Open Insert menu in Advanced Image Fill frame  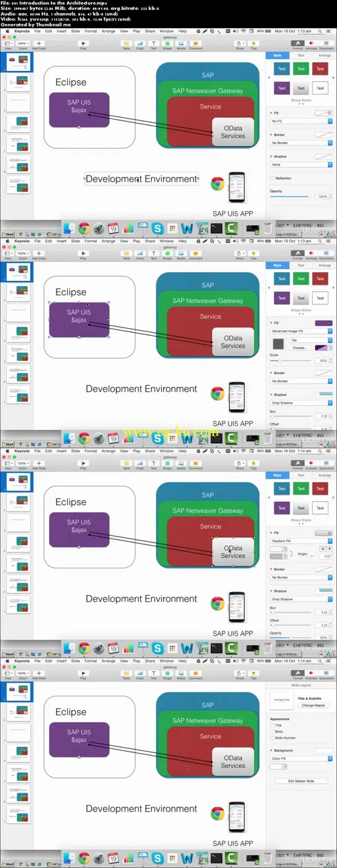click(x=61, y=241)
